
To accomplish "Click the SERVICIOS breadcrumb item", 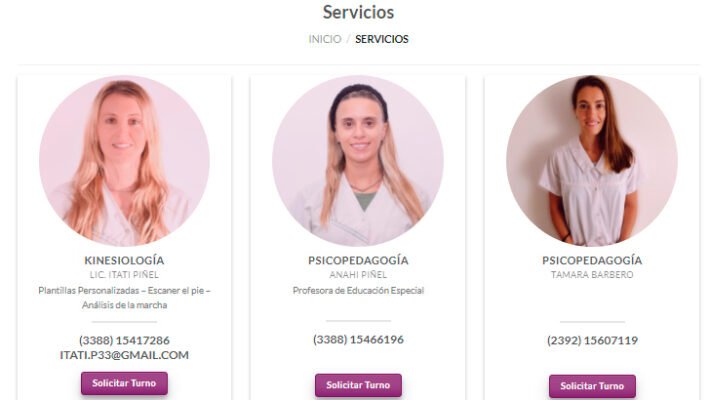I will point(382,39).
